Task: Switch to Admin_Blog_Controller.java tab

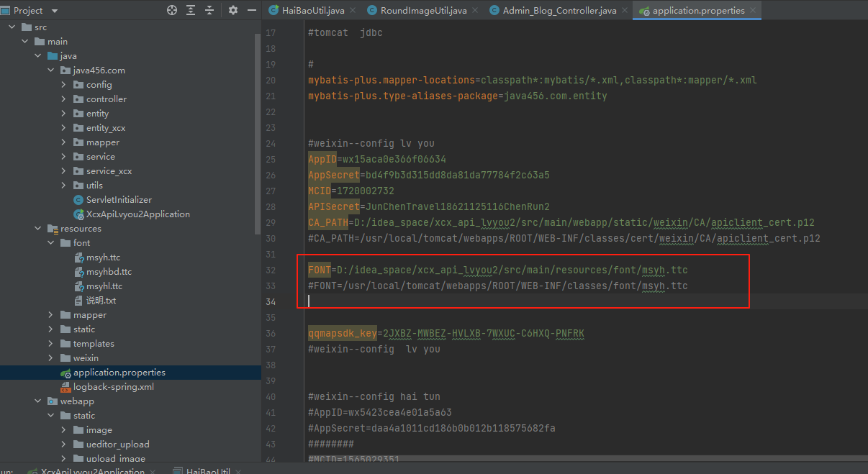Action: (559, 11)
